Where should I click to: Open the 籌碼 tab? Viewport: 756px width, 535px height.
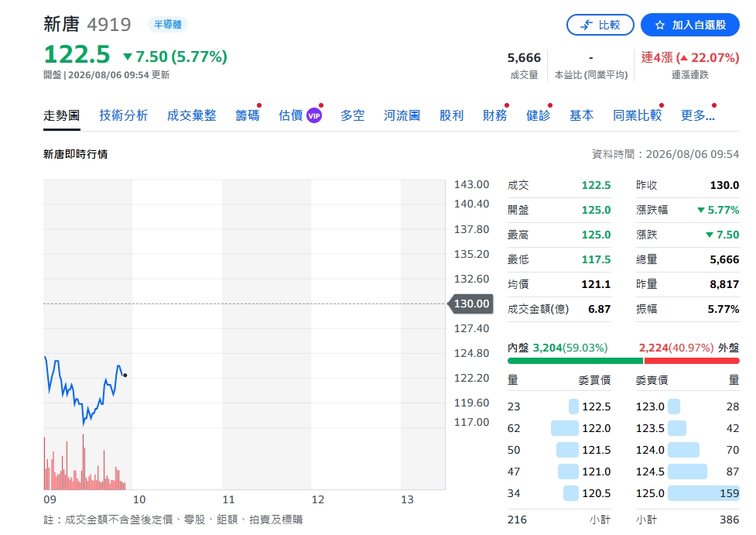coord(248,116)
